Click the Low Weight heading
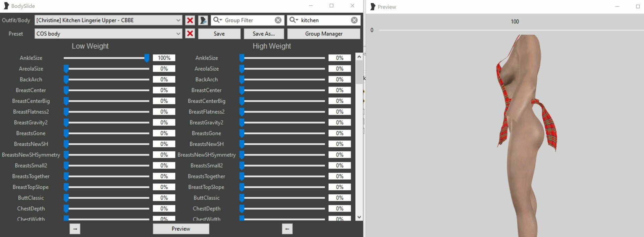The height and width of the screenshot is (237, 644). (x=90, y=46)
